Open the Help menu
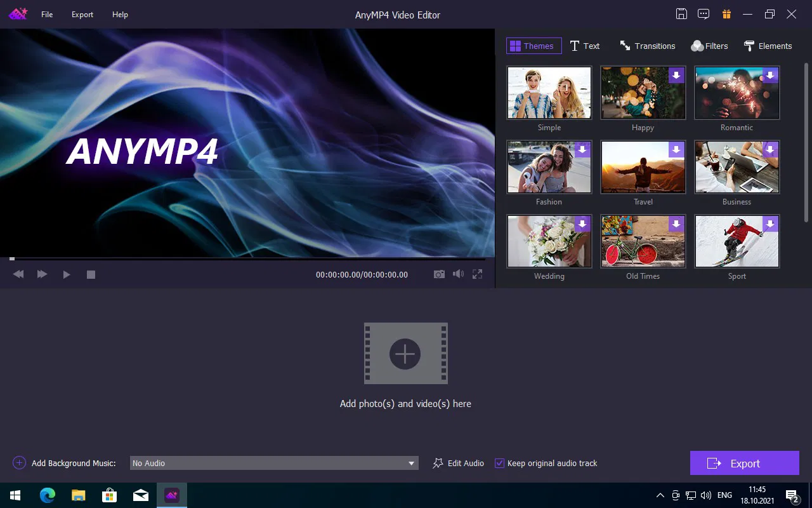The image size is (812, 508). tap(120, 15)
